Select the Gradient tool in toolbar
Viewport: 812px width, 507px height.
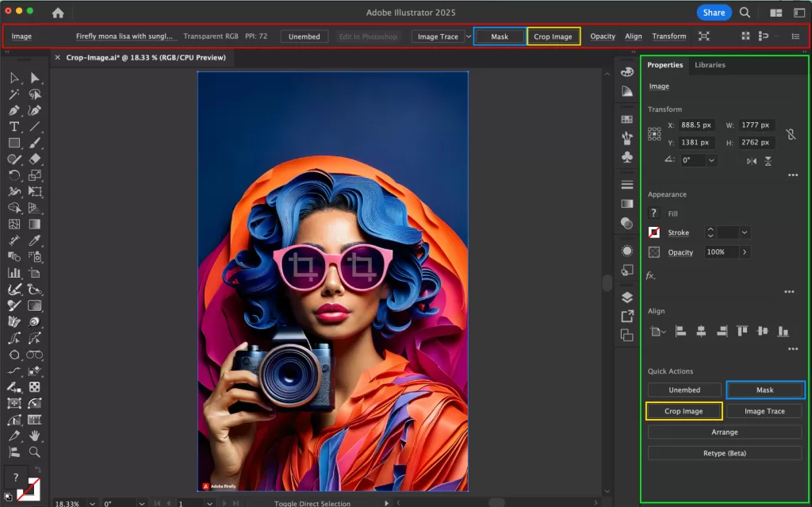pos(35,224)
